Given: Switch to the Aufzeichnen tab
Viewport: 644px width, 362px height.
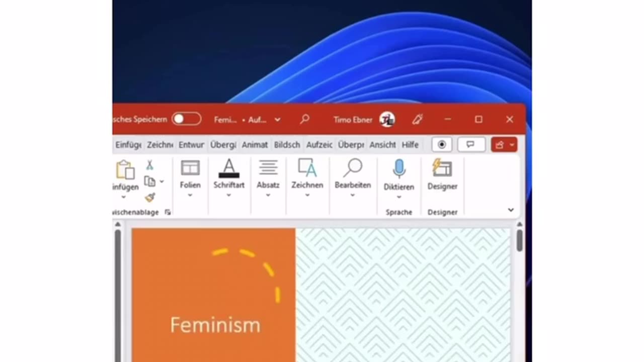Looking at the screenshot, I should (x=319, y=145).
